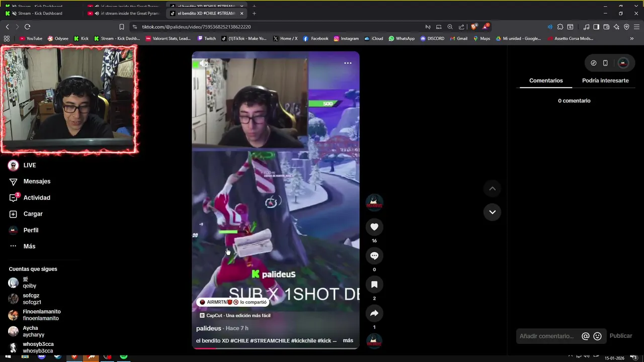Screen dimensions: 644x362
Task: Open the Gmail bookmark
Action: click(x=458, y=38)
